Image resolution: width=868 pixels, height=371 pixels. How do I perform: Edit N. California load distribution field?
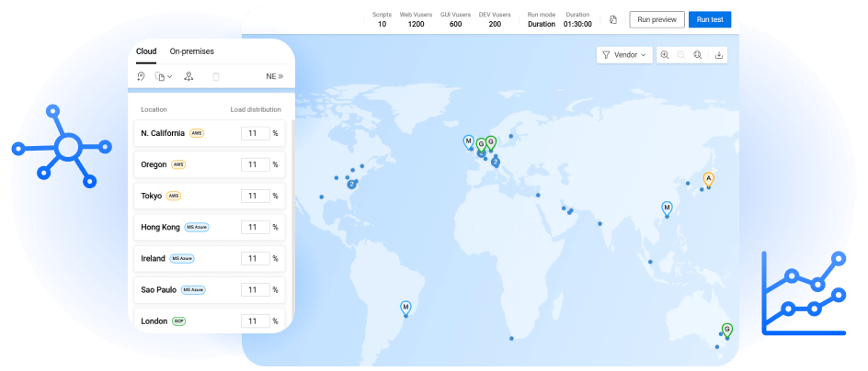point(256,133)
